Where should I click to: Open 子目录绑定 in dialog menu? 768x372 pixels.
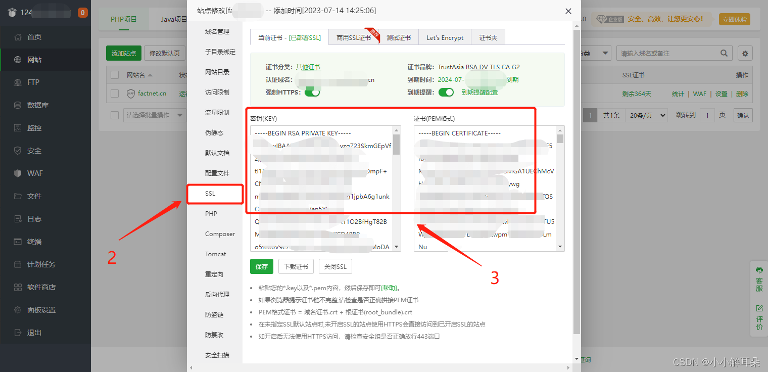220,51
